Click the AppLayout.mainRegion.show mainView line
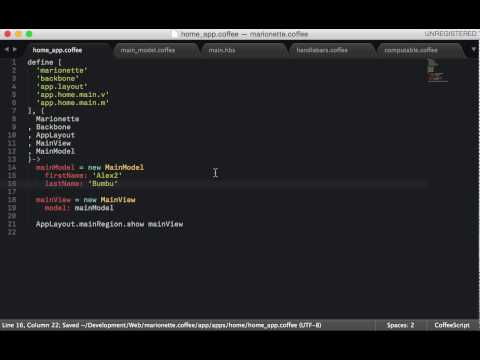Viewport: 480px width, 360px height. point(109,224)
